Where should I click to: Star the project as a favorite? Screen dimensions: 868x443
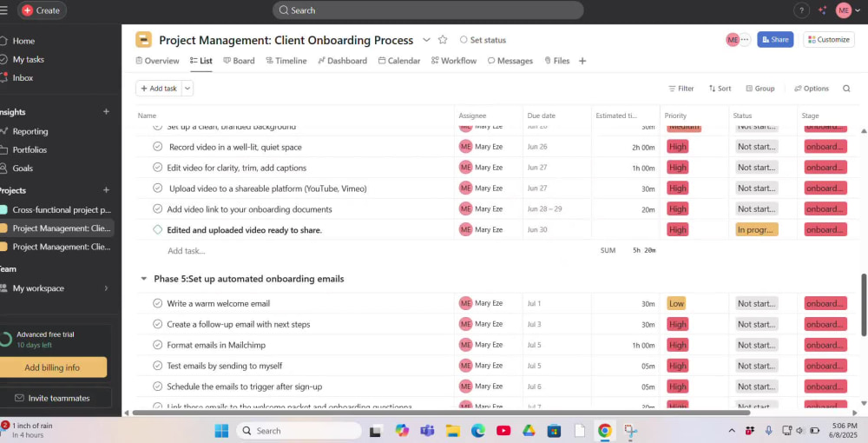[443, 40]
